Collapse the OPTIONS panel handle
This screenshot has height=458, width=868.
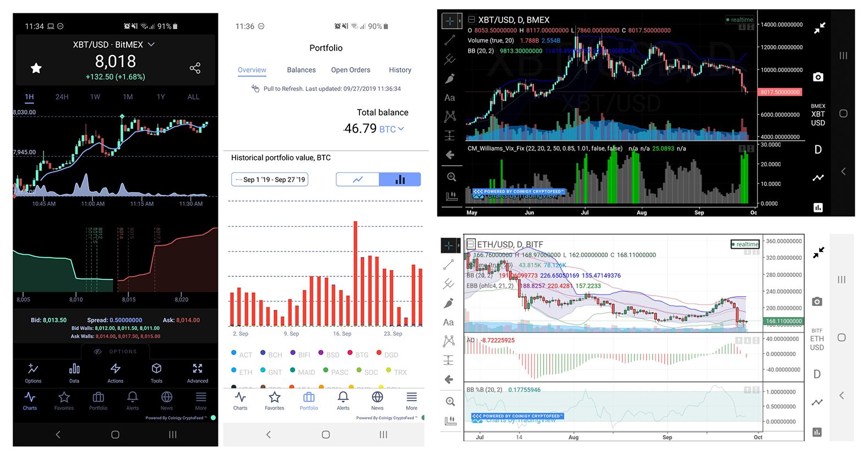click(x=115, y=351)
